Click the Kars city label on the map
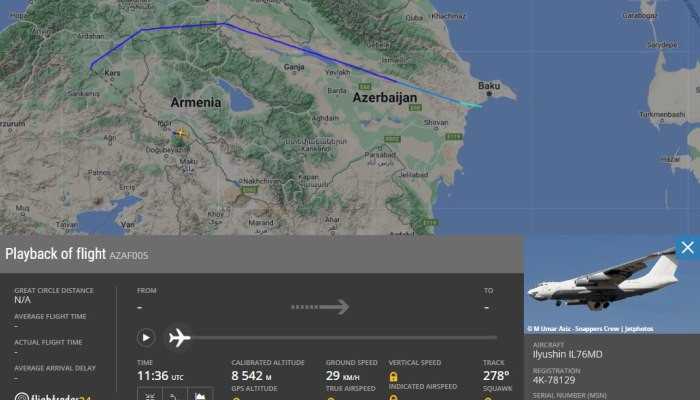The image size is (700, 400). (x=112, y=73)
